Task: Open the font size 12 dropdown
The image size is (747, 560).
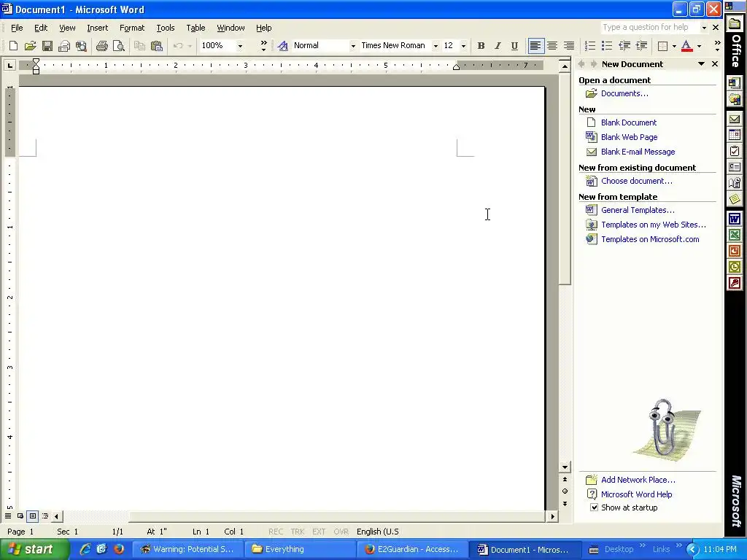Action: click(463, 46)
